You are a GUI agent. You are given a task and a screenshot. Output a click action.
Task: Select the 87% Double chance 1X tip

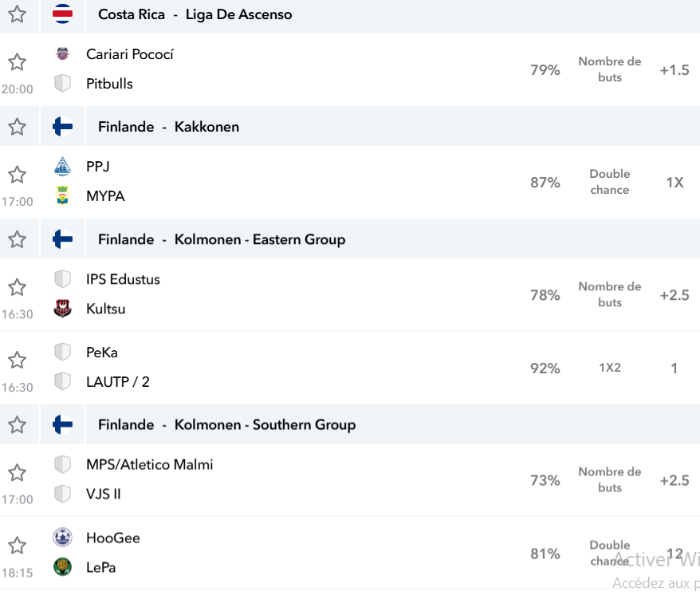[x=609, y=183]
